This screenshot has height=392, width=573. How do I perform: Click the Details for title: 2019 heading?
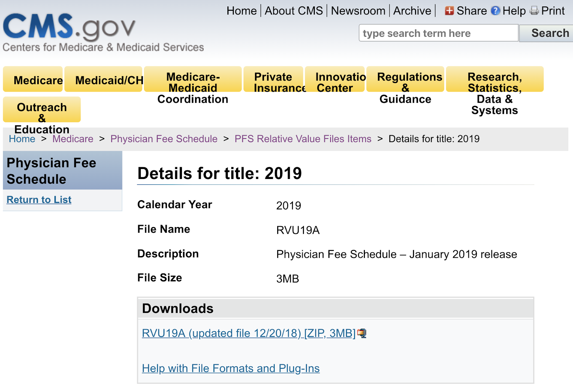[x=220, y=173]
